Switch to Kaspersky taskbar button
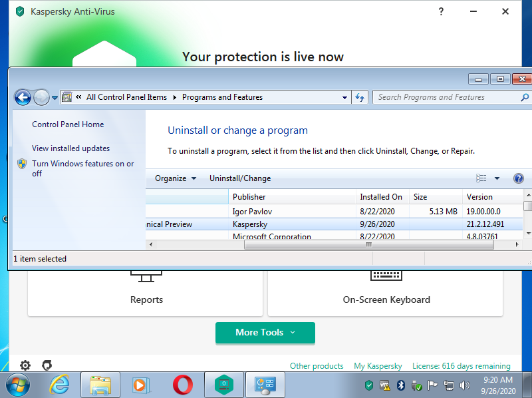Image resolution: width=532 pixels, height=398 pixels. click(224, 385)
